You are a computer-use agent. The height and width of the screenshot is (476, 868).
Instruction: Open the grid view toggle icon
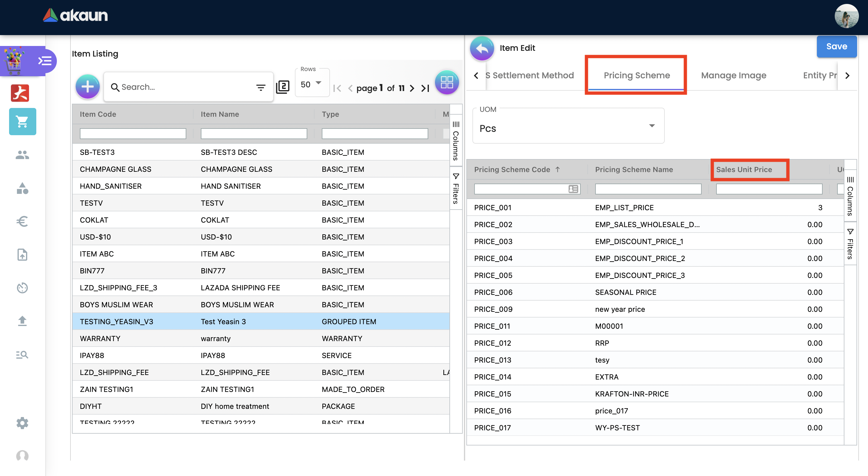[447, 82]
